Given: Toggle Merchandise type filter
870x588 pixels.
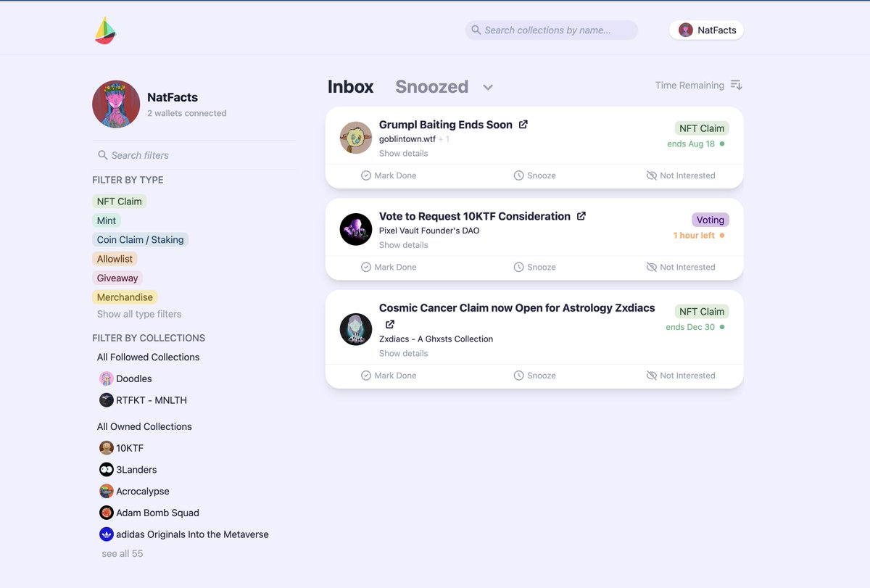Looking at the screenshot, I should pyautogui.click(x=125, y=297).
